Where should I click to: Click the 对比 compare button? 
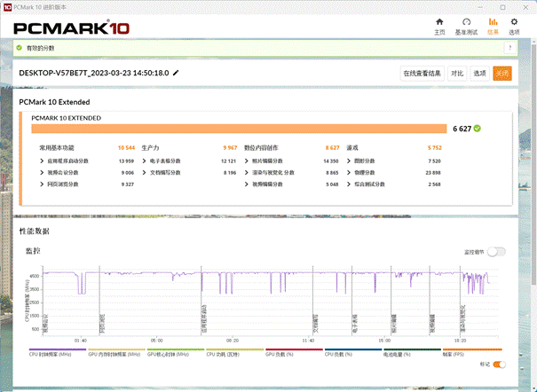point(456,74)
